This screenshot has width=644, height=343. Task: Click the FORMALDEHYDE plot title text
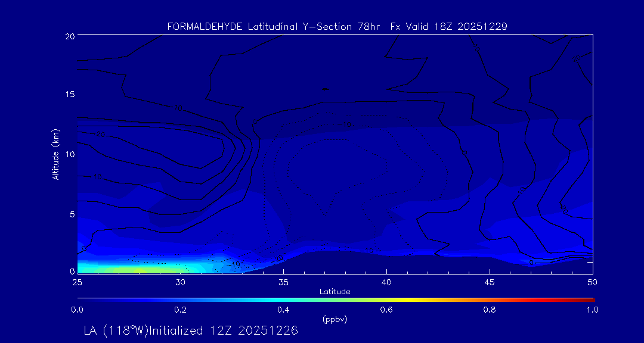337,27
